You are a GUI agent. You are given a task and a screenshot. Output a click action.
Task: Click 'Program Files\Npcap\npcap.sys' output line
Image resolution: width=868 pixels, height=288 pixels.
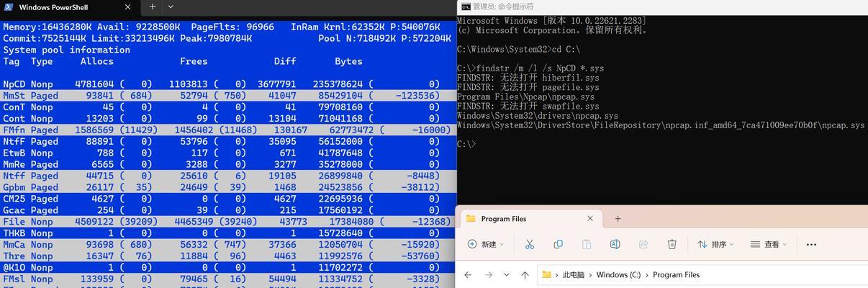tap(525, 96)
